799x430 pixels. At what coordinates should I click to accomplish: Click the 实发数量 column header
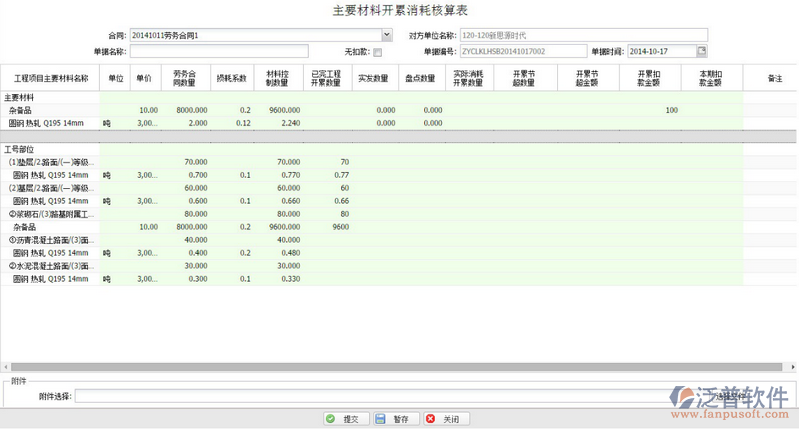(x=374, y=77)
